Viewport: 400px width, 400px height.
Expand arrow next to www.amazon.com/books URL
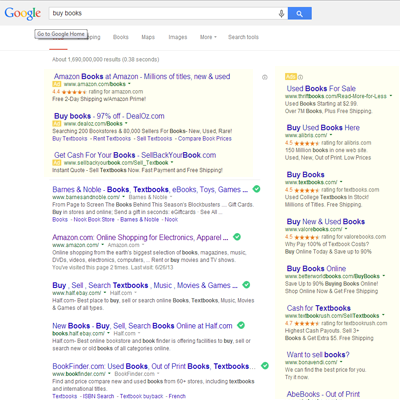129,84
